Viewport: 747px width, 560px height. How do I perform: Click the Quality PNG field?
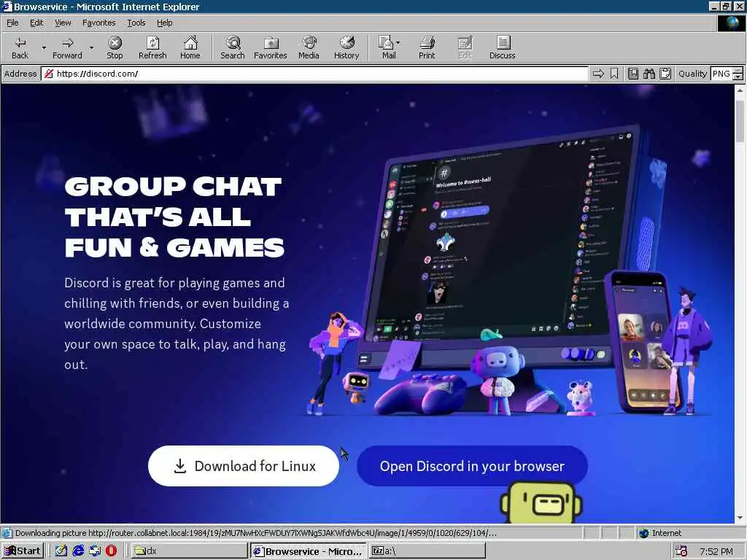[x=721, y=74]
